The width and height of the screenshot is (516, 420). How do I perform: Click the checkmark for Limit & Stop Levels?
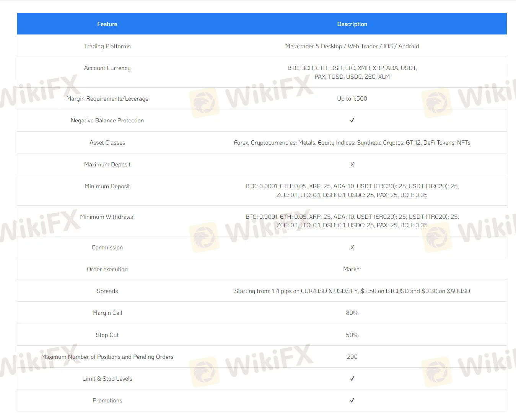click(x=352, y=378)
